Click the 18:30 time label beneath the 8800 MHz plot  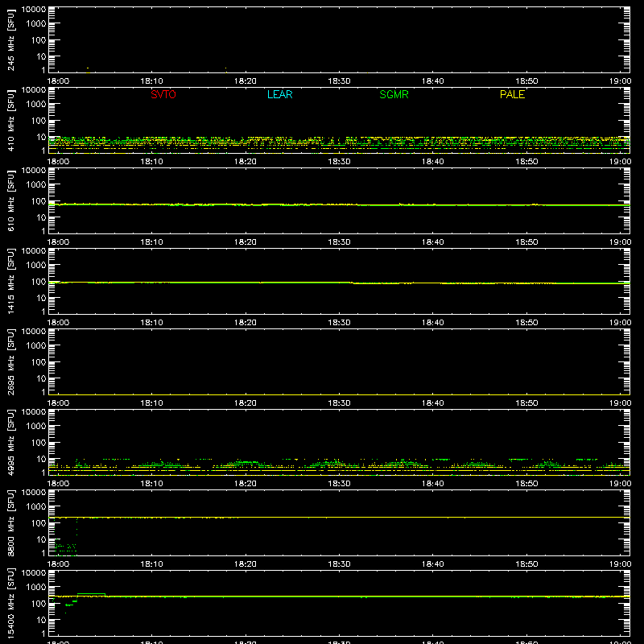[339, 564]
